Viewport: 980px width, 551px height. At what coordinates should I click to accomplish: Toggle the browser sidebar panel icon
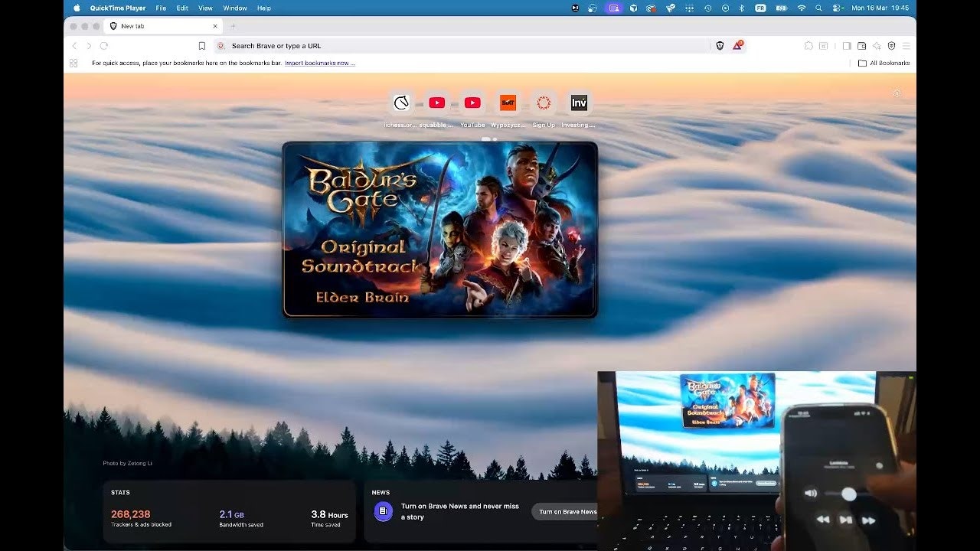pyautogui.click(x=847, y=46)
